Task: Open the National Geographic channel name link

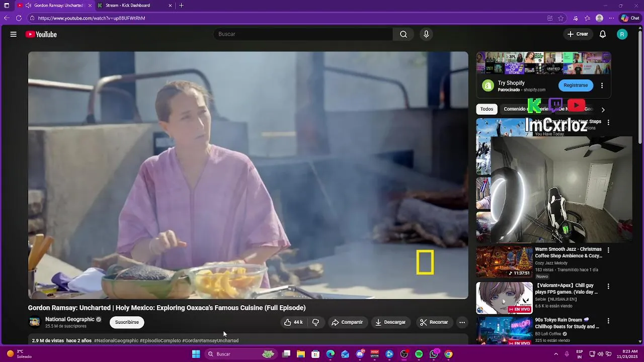Action: 70,319
